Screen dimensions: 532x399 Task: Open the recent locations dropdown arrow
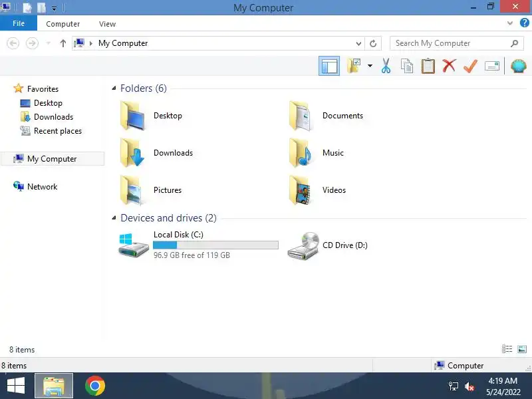point(48,43)
